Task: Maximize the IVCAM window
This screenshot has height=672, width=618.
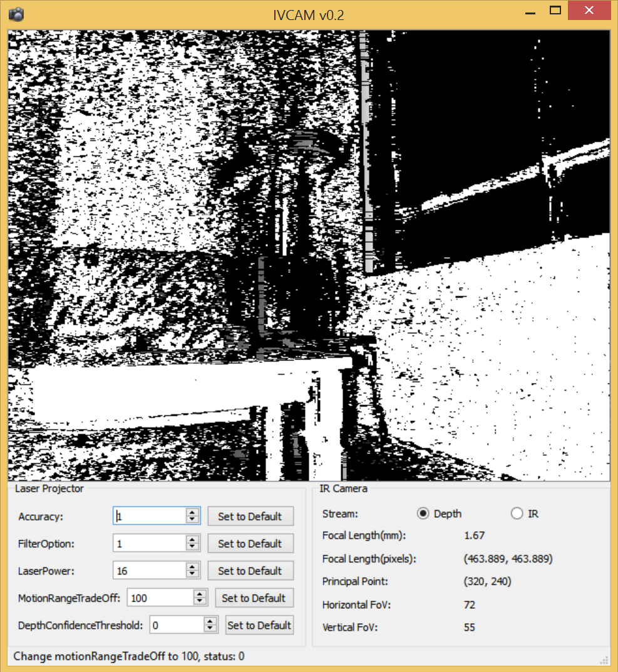Action: [x=555, y=11]
